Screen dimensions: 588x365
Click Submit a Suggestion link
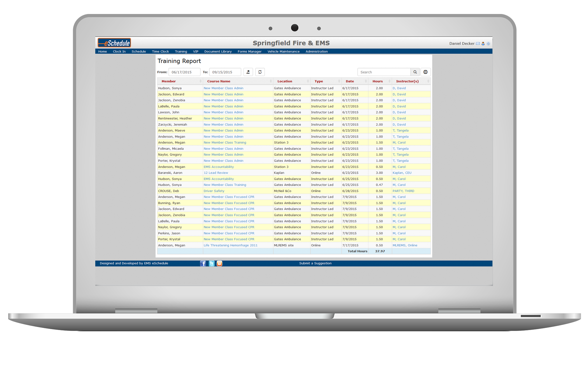[x=315, y=263]
